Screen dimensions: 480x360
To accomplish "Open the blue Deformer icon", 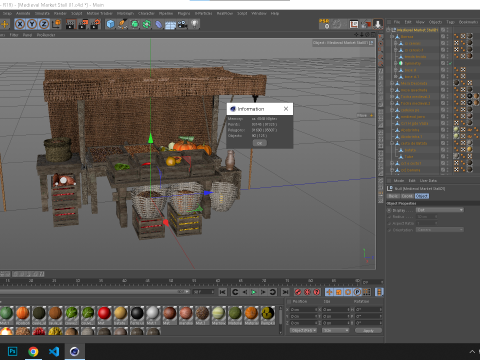I will click(x=159, y=24).
